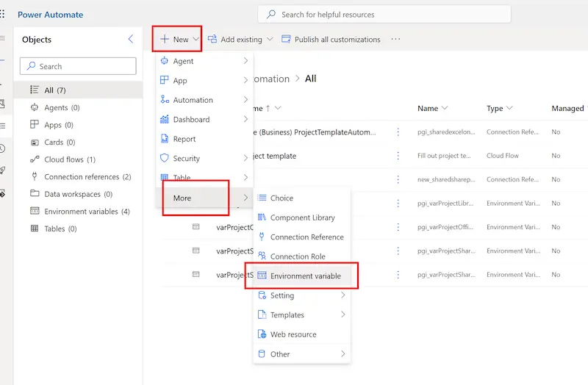Screen dimensions: 588x385
Task: Click the Templates page icon
Action: pyautogui.click(x=262, y=314)
